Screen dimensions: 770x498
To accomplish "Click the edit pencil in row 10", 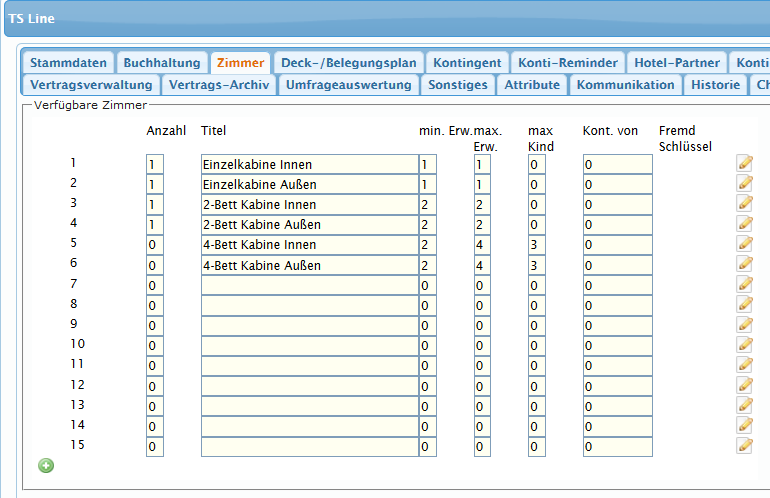I will (745, 345).
